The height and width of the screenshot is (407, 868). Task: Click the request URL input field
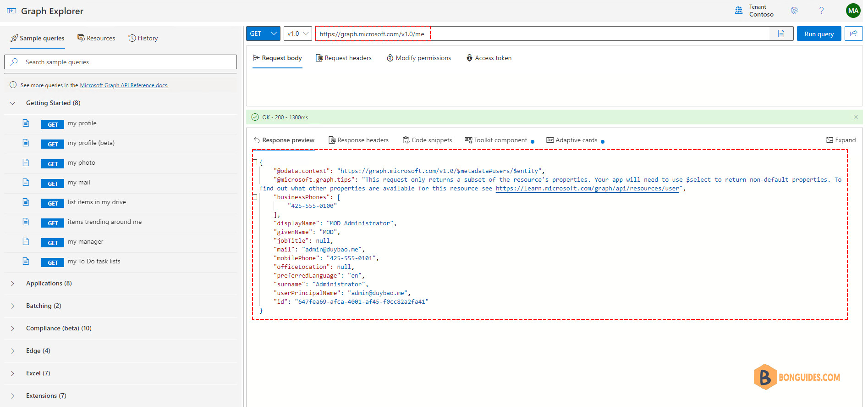point(542,33)
